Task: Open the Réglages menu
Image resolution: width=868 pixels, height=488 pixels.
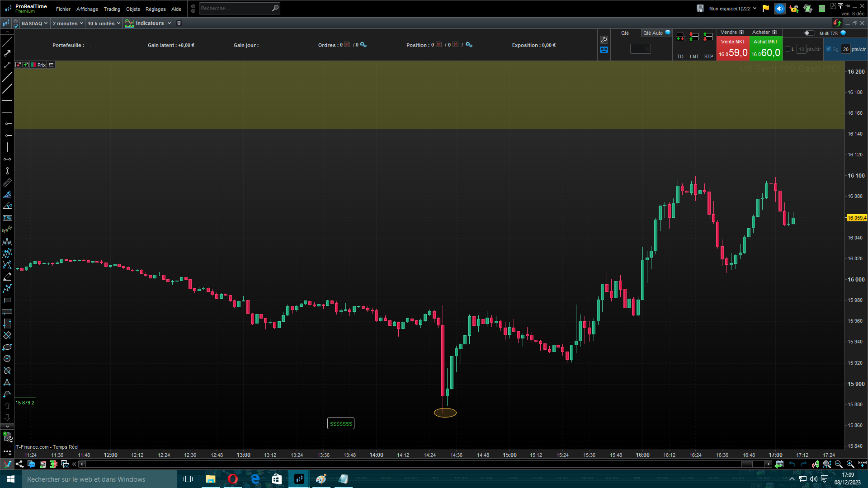Action: [156, 9]
